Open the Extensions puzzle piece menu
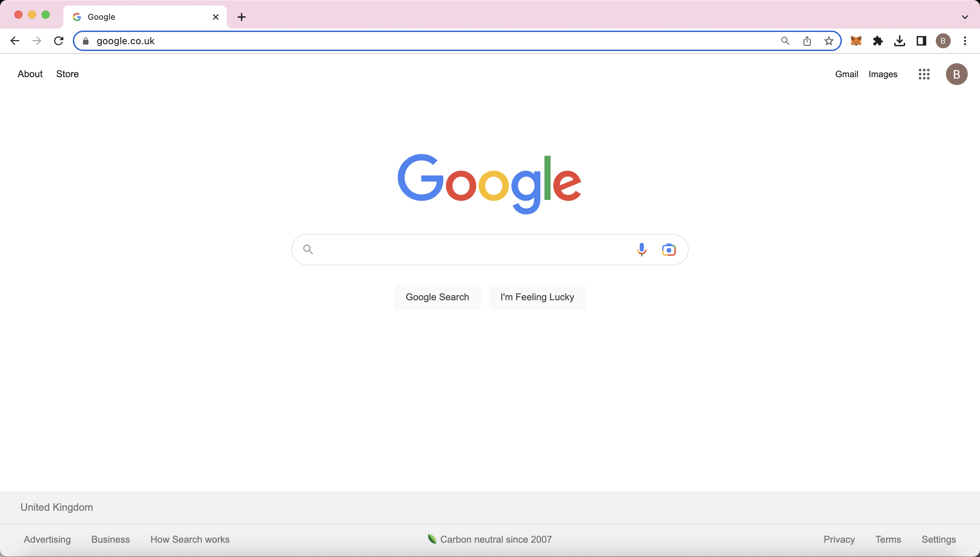The image size is (980, 557). point(878,41)
